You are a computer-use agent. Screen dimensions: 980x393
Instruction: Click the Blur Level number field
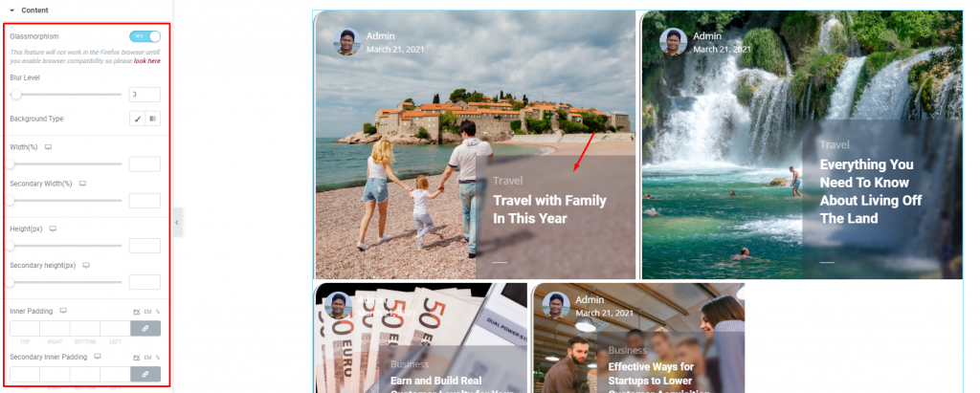click(145, 95)
